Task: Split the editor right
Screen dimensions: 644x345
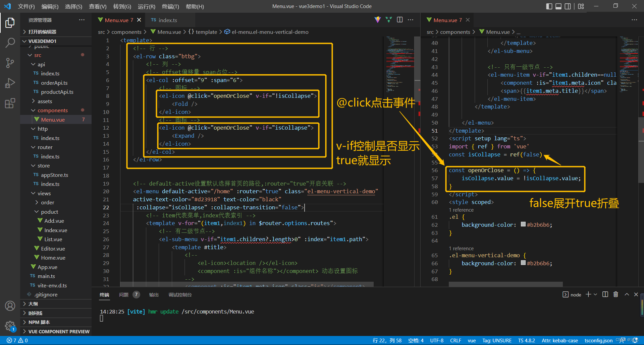Action: 399,19
